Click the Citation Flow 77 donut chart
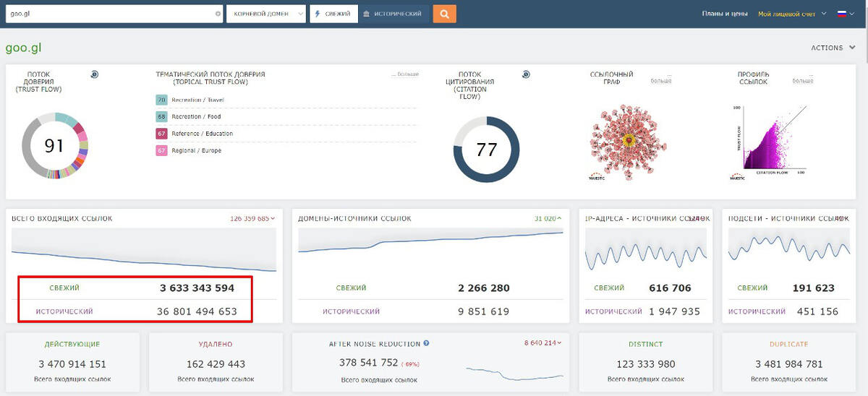 point(486,150)
